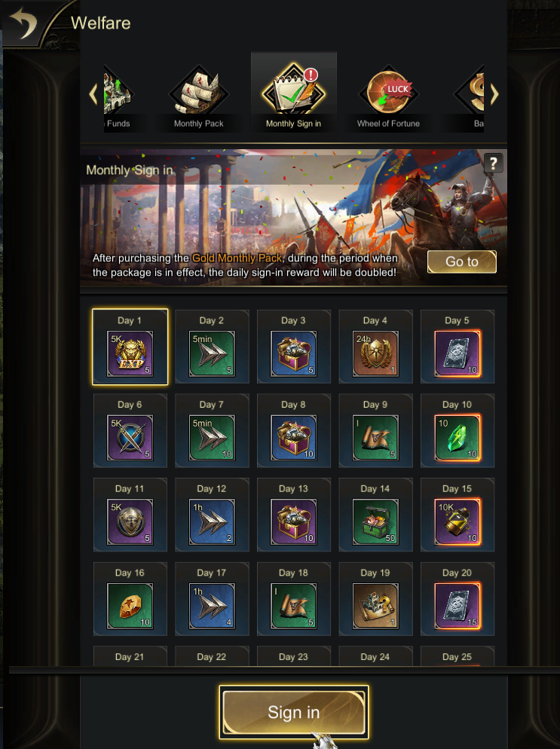
Task: Open the partially visible Funds tab
Action: pyautogui.click(x=117, y=97)
